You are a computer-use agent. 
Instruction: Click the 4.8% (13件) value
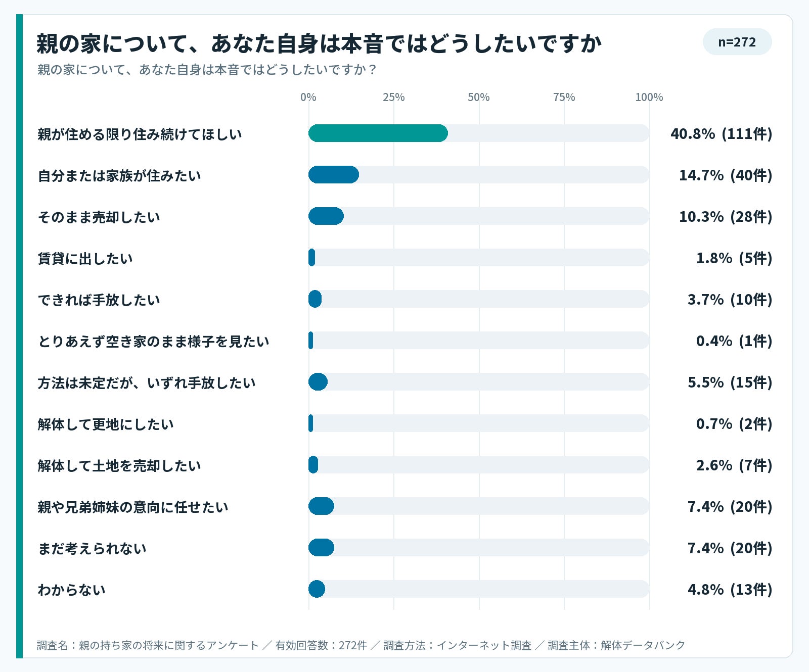point(730,590)
